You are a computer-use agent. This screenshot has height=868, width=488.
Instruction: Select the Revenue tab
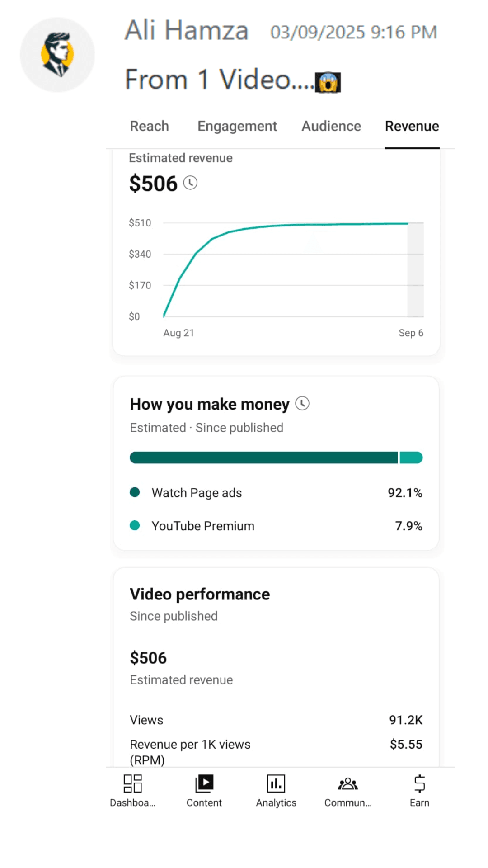(x=412, y=126)
